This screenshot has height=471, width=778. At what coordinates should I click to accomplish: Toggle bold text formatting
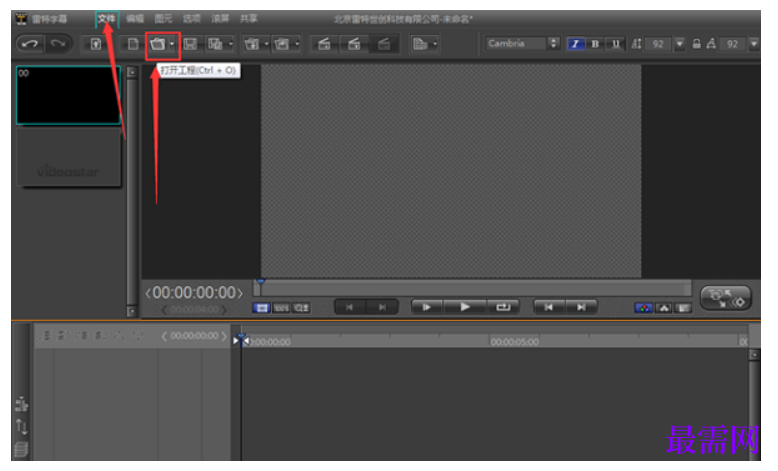[595, 44]
